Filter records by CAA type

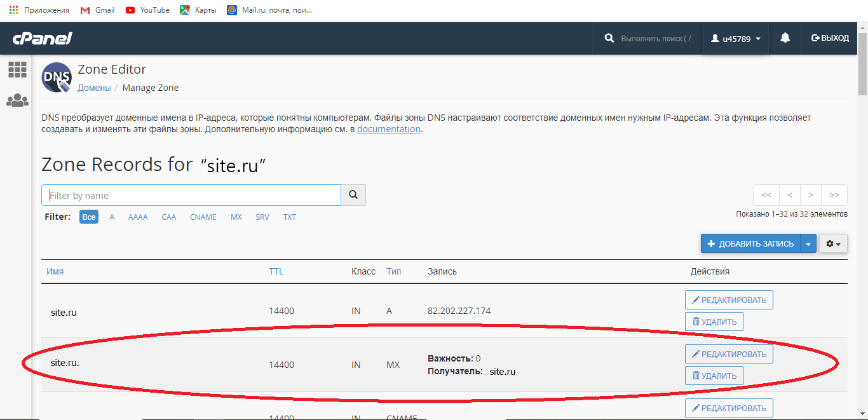(x=168, y=217)
